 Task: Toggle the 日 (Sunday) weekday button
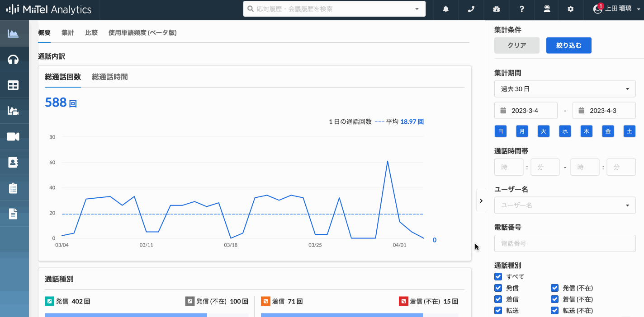click(x=501, y=131)
